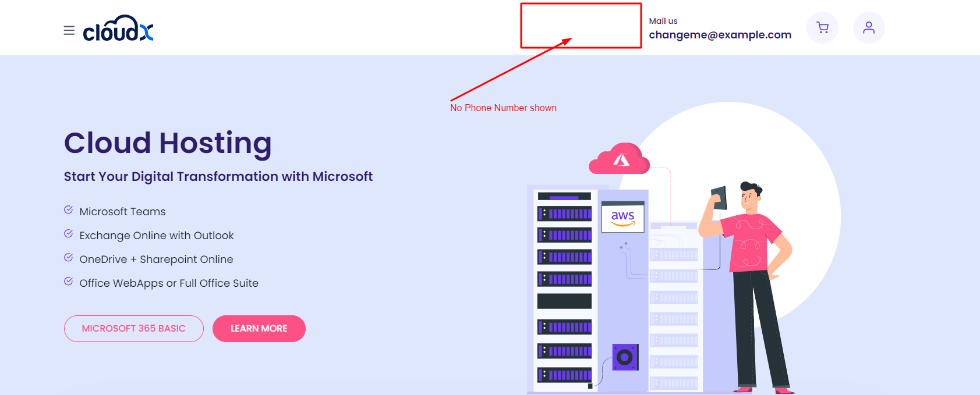Click the pink Azure cloud icon

click(620, 159)
